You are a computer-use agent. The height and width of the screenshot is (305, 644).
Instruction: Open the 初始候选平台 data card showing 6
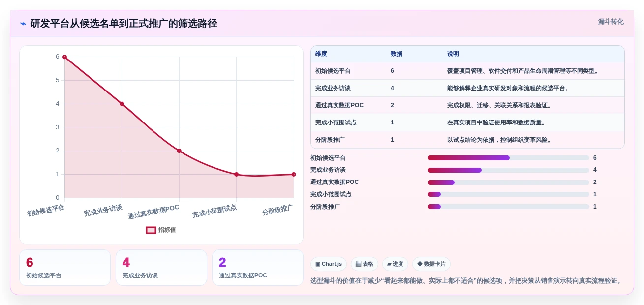[65, 268]
